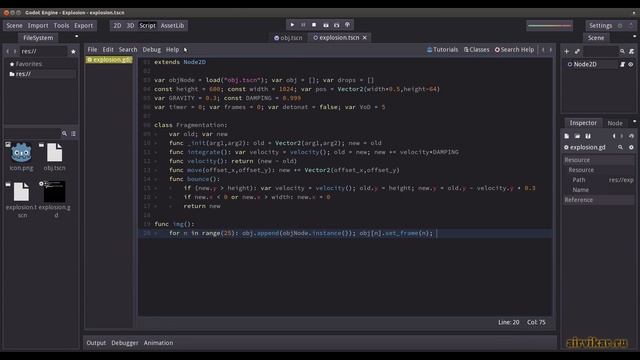Viewport: 640px width, 360px height.
Task: Switch to Script workspace
Action: [147, 25]
